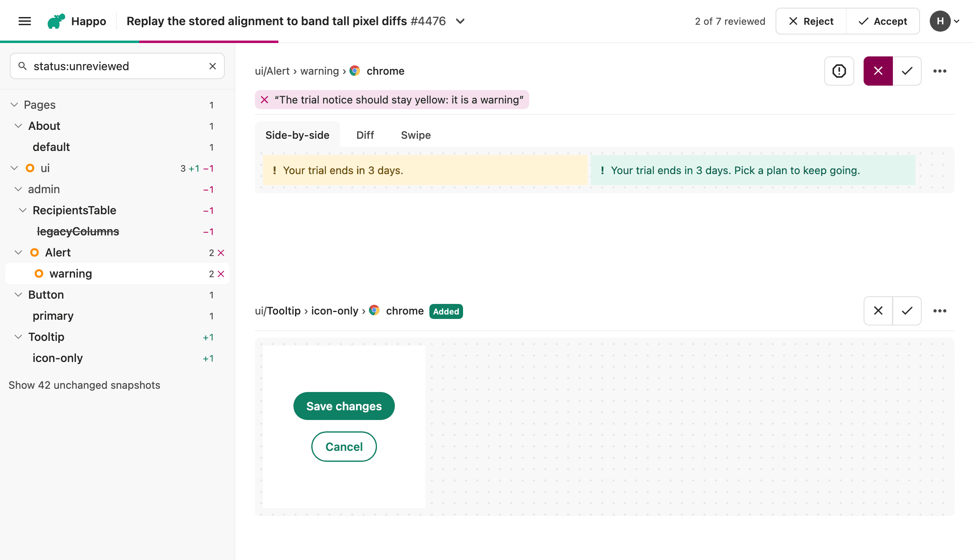Open the report title dropdown arrow

point(460,21)
